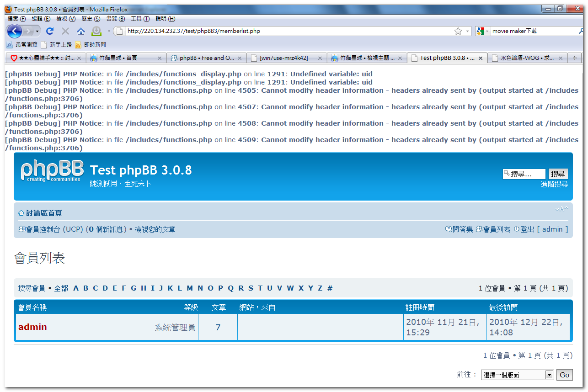Expand the URL bar history dropdown
Screen dimensions: 588x392
point(468,31)
